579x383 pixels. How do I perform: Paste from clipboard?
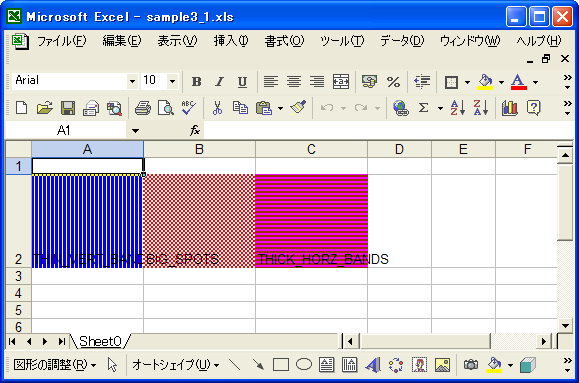[264, 108]
